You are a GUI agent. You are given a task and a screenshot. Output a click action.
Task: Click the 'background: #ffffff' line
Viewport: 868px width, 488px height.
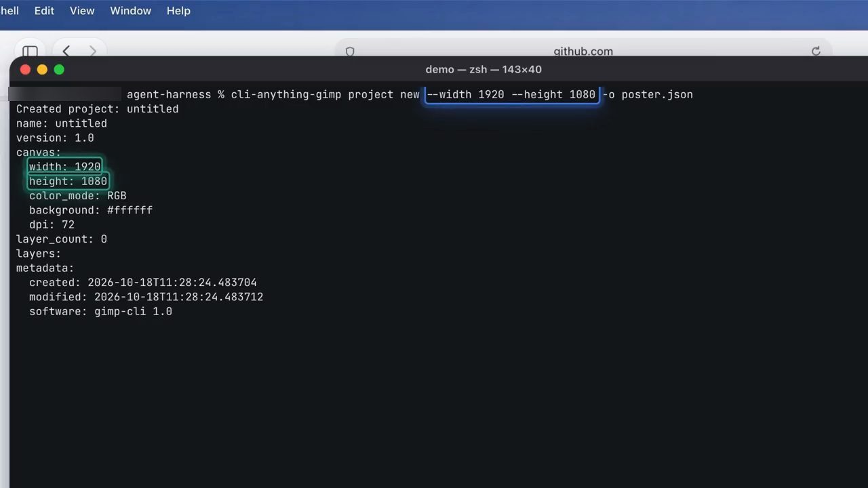[x=91, y=210]
